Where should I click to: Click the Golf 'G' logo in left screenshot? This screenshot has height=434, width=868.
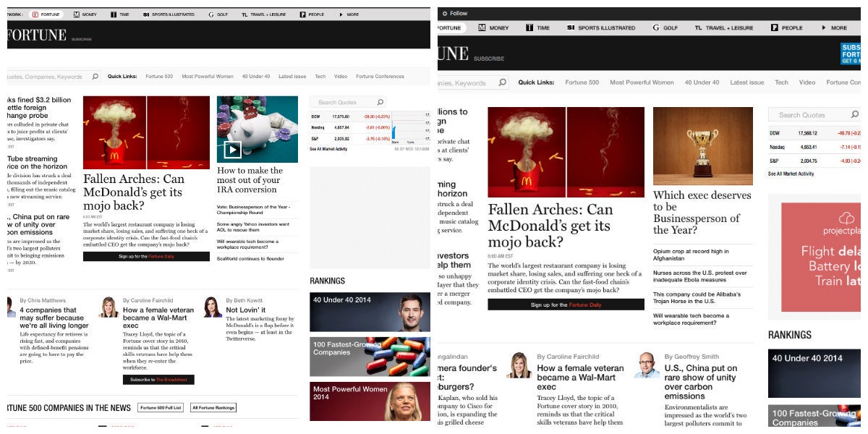(x=210, y=14)
